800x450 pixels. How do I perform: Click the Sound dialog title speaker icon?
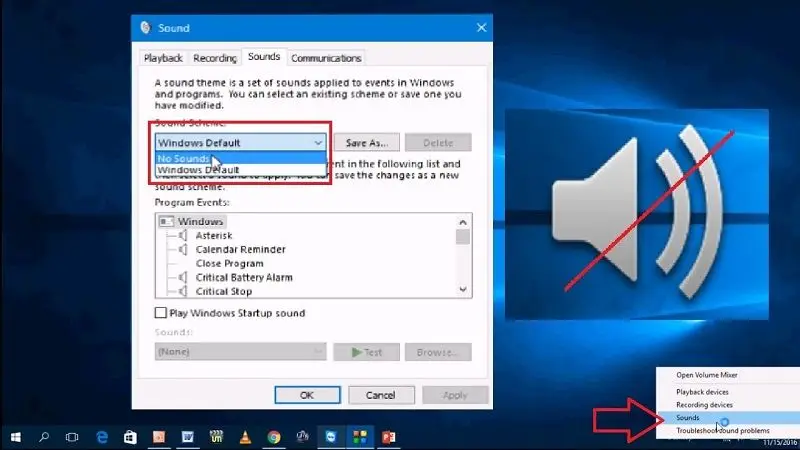tap(145, 28)
